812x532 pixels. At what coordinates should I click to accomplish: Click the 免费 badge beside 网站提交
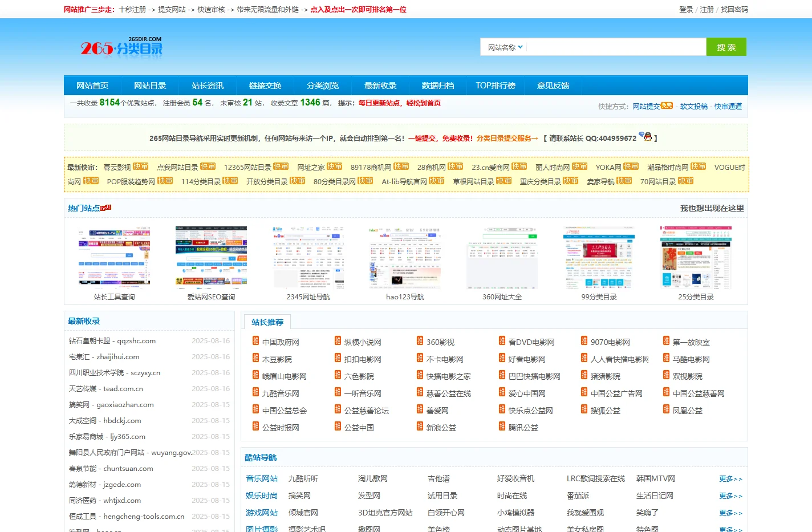click(667, 105)
